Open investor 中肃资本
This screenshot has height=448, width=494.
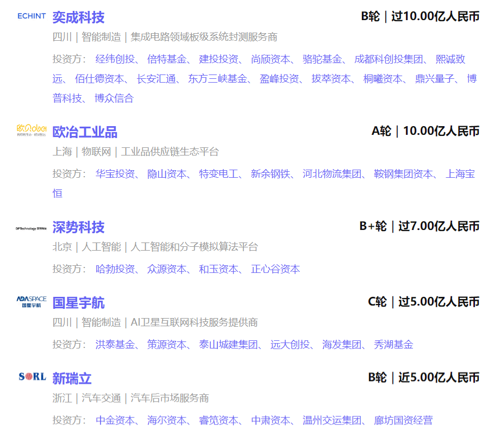(271, 421)
